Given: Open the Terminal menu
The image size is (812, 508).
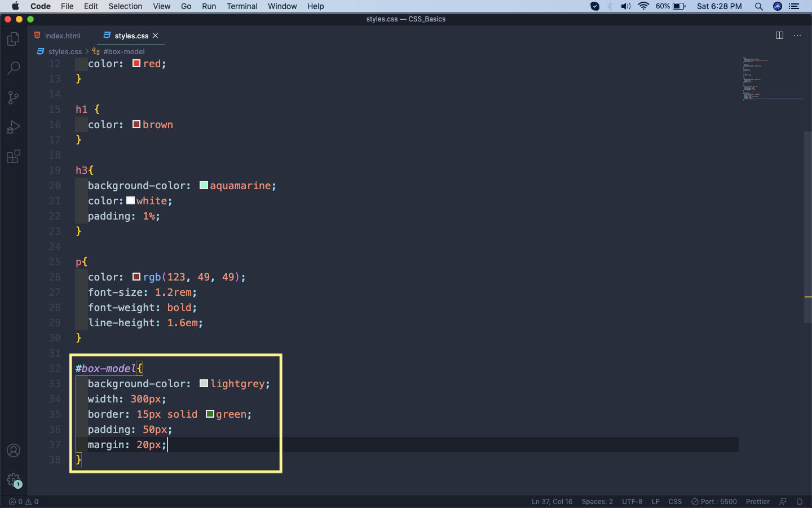Looking at the screenshot, I should coord(242,6).
